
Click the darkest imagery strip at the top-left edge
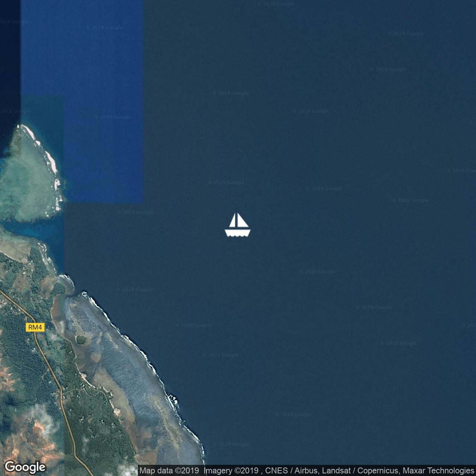[x=10, y=56]
